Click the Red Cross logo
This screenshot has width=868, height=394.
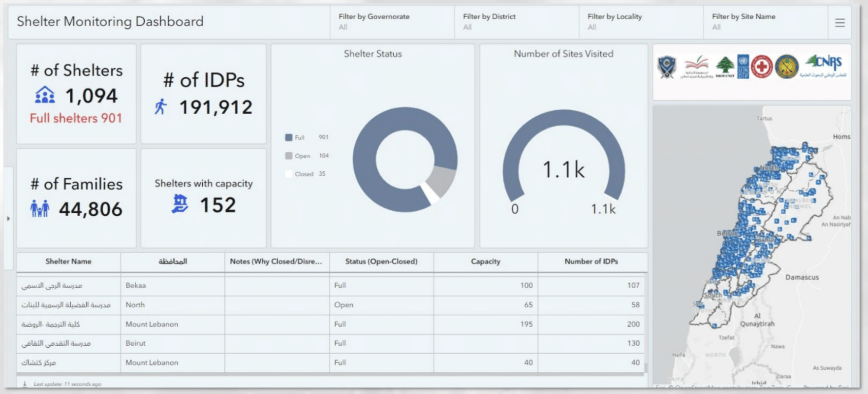[761, 67]
